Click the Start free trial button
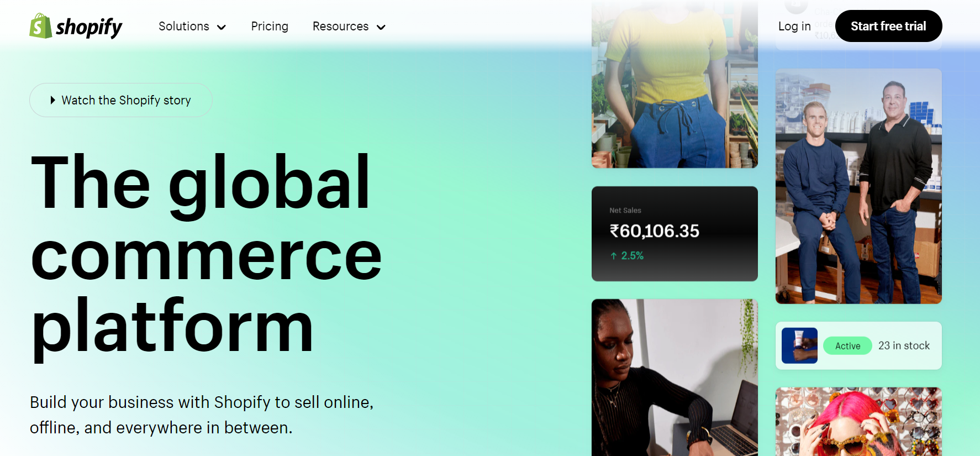 [x=888, y=26]
